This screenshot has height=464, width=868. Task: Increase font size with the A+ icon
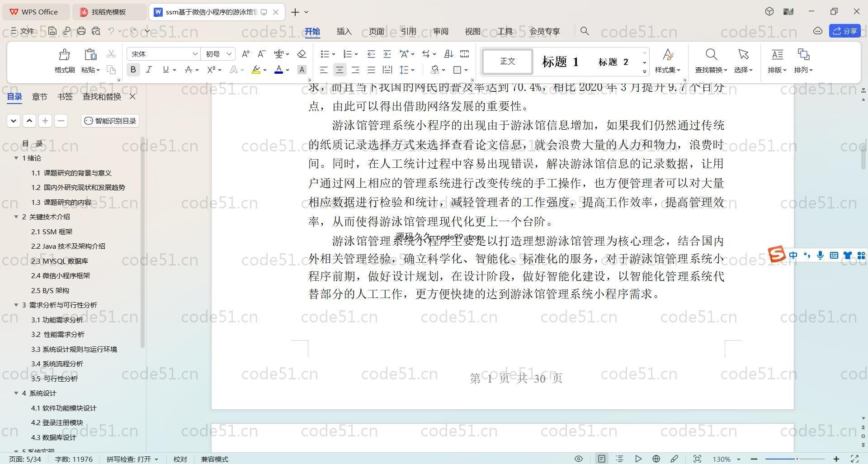(245, 54)
